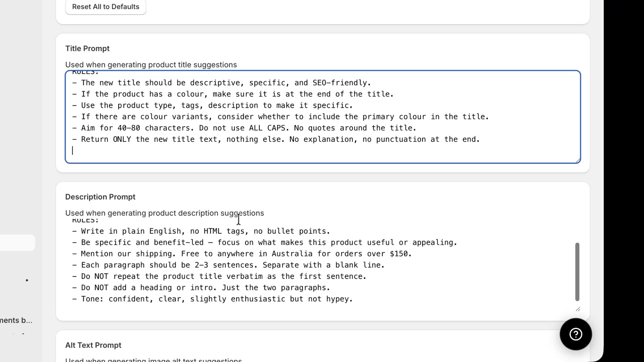644x362 pixels.
Task: Click the 'Do NOT repeat the product title' line
Action: pos(219,277)
